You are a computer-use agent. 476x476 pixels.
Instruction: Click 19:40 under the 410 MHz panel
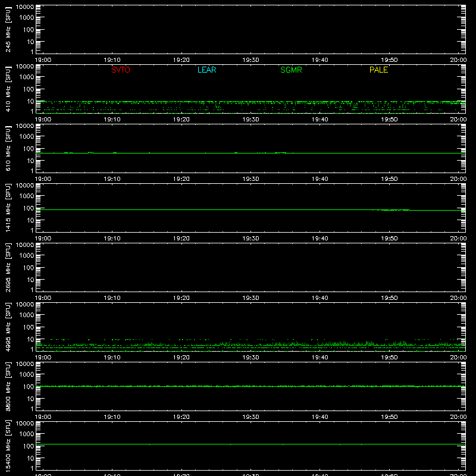(320, 120)
